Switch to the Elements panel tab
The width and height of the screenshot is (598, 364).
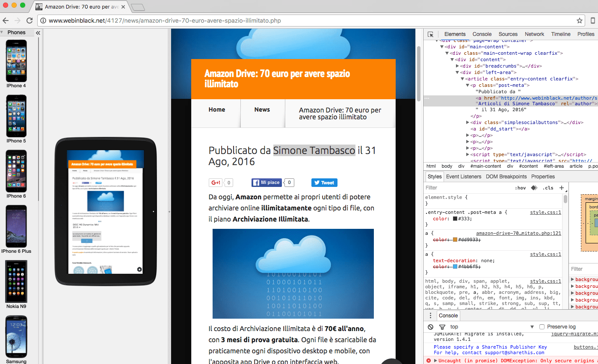point(455,34)
